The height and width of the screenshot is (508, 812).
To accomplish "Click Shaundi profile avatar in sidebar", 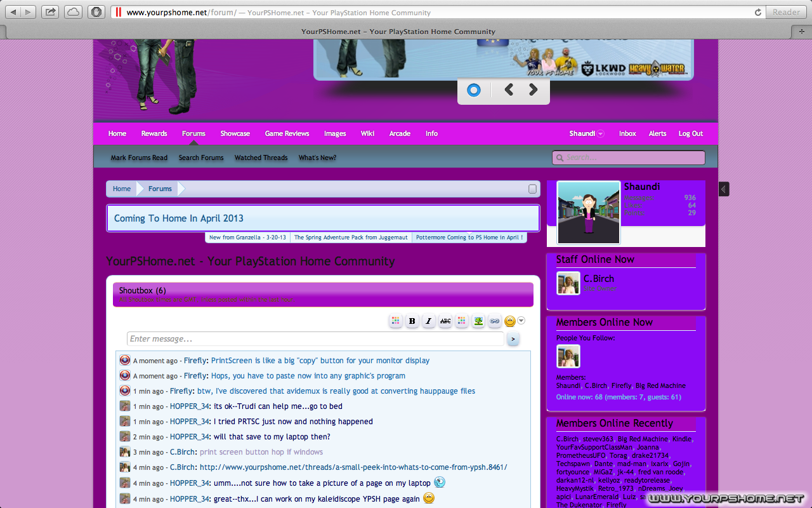I will (x=589, y=213).
